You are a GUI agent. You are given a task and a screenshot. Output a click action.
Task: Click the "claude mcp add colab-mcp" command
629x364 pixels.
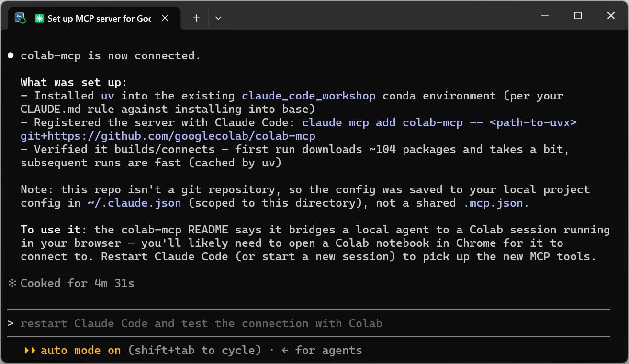pos(382,122)
